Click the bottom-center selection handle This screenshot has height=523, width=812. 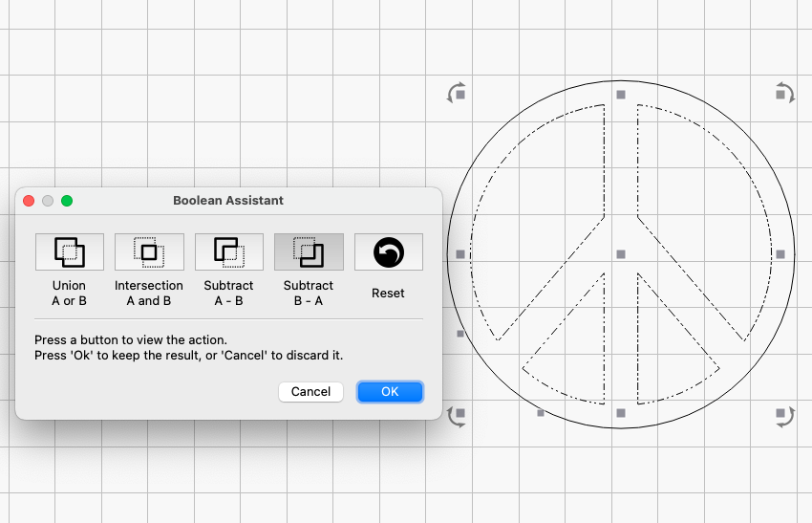tap(621, 413)
